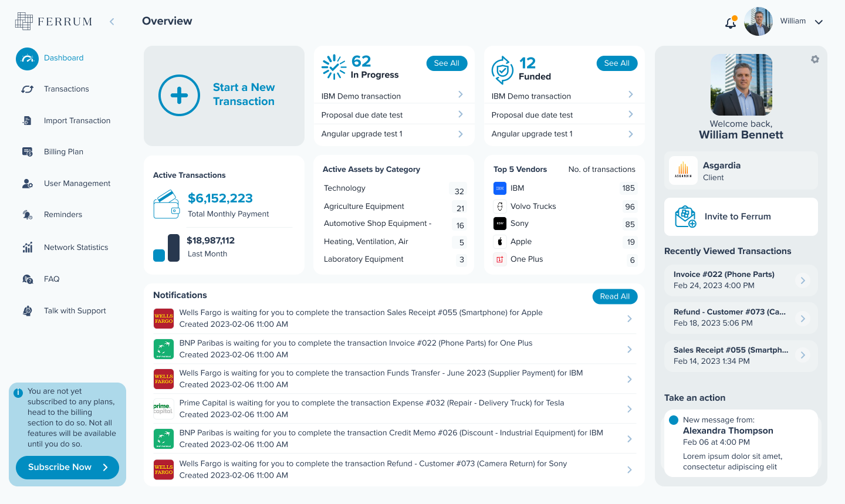Click BNP Paribas Credit Memo #026 notification
The image size is (845, 504).
[394, 439]
